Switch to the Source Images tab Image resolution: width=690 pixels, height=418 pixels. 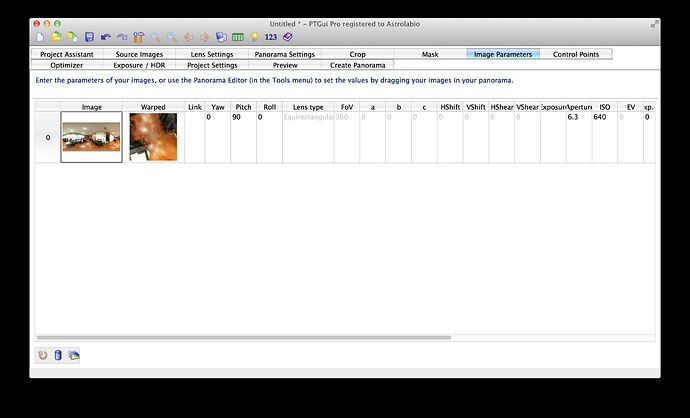point(139,54)
